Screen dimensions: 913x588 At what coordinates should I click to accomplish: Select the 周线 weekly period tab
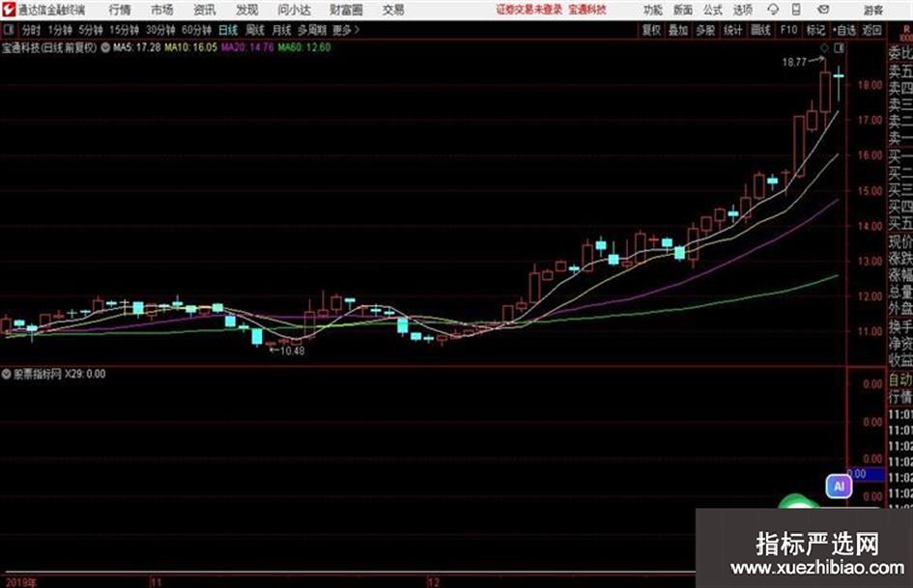[255, 30]
